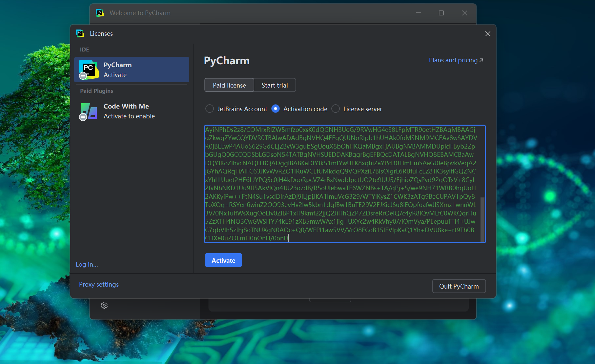
Task: Click the IDE section header
Action: (x=84, y=50)
